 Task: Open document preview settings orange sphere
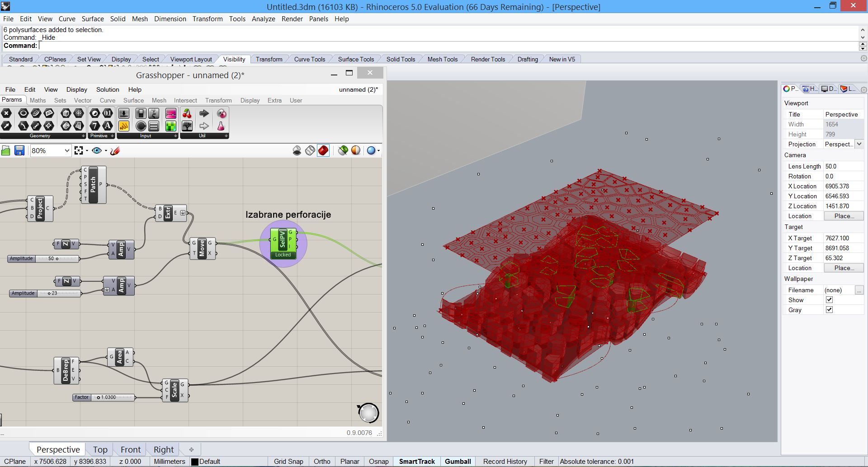356,150
